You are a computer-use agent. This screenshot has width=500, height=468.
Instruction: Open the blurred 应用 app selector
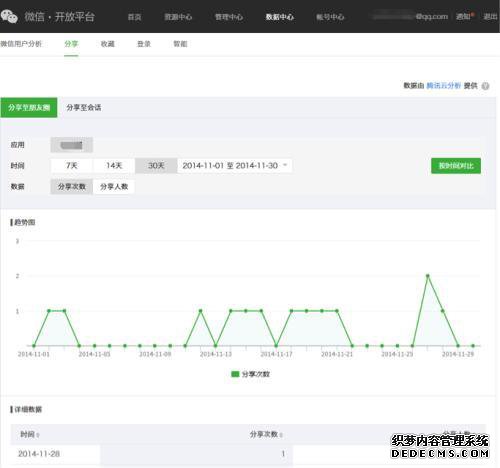coord(72,145)
